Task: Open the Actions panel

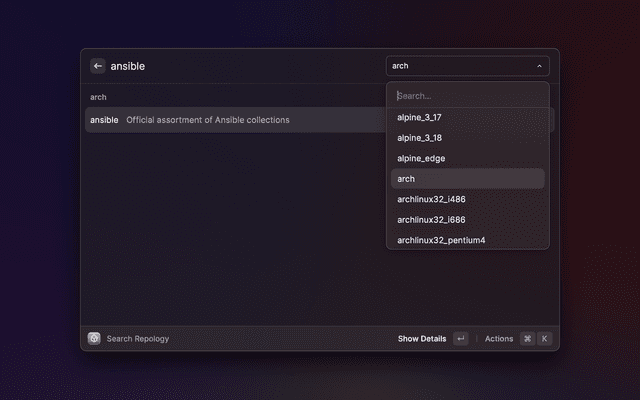Action: (x=498, y=339)
